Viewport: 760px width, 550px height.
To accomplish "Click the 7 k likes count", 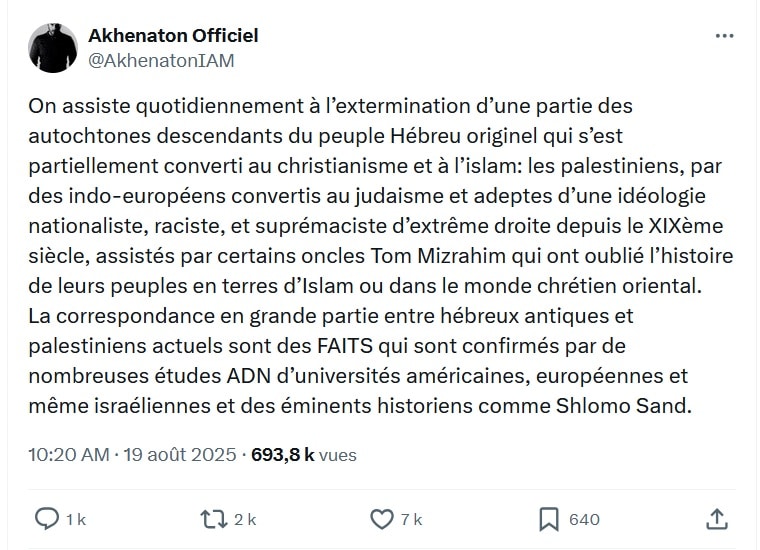I will [x=412, y=519].
